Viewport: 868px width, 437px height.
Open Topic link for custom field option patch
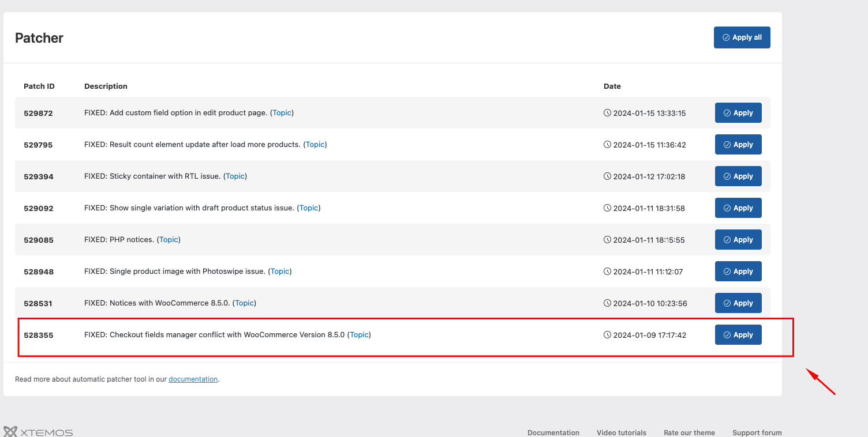[x=282, y=113]
